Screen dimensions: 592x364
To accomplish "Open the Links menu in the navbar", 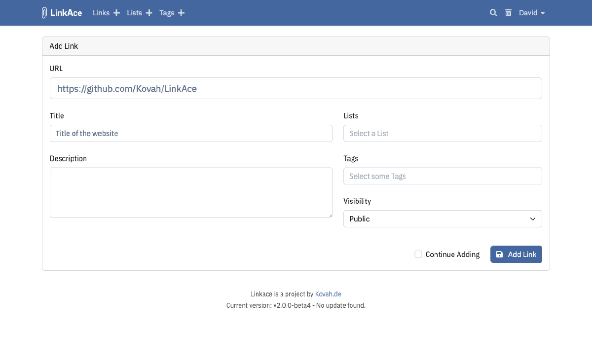I will click(x=101, y=12).
